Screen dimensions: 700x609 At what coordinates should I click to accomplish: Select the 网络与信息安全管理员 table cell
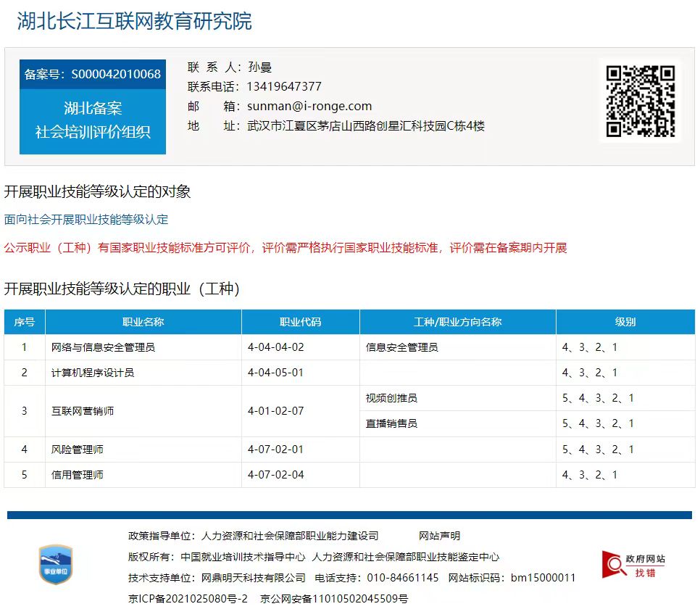[x=103, y=347]
